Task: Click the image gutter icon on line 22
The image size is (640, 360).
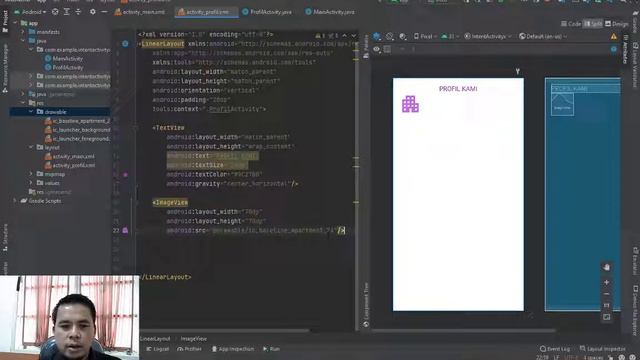Action: pos(125,230)
